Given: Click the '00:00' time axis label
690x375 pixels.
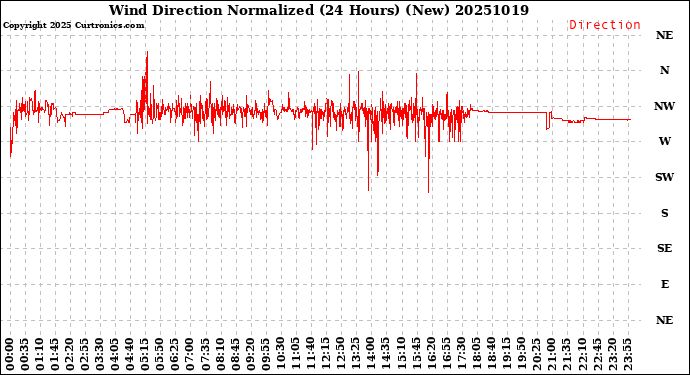Looking at the screenshot, I should point(10,355).
